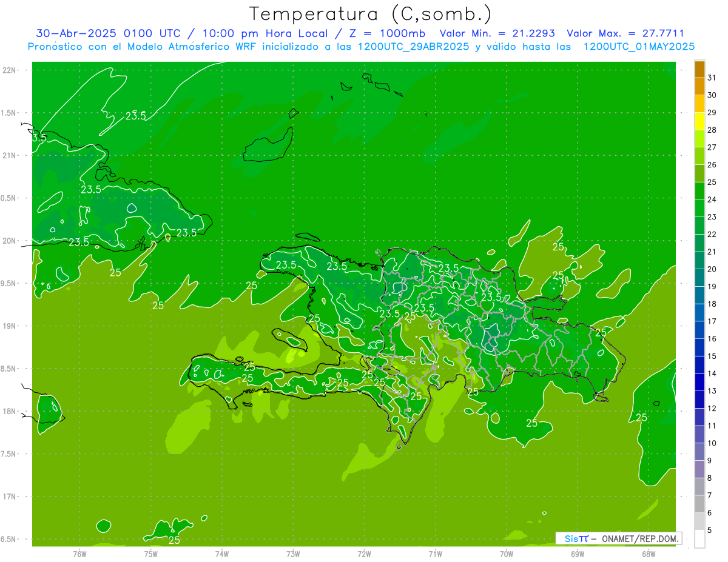This screenshot has height=562, width=728.
Task: Click the pressure level 'Z = 1000mb'
Action: [387, 33]
